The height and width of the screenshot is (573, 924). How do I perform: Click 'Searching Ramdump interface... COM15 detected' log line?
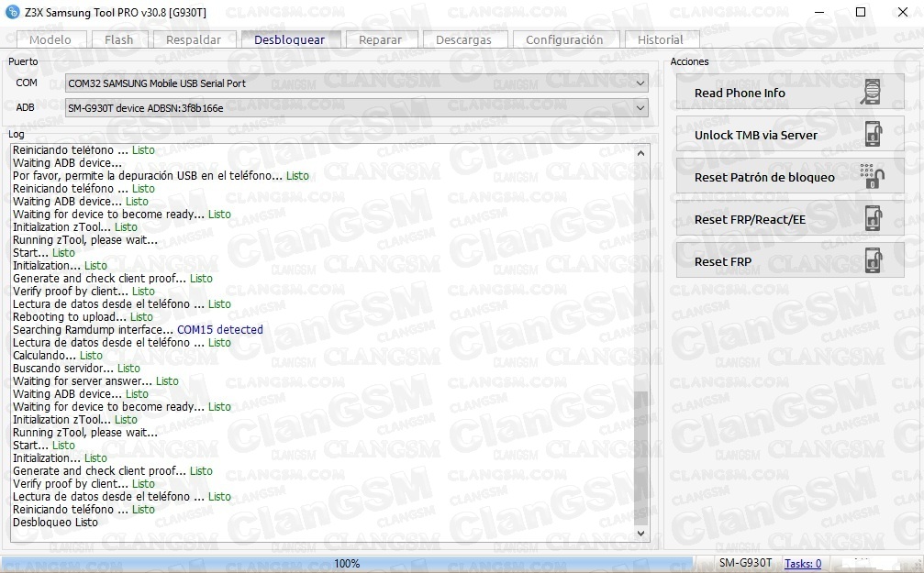(138, 330)
